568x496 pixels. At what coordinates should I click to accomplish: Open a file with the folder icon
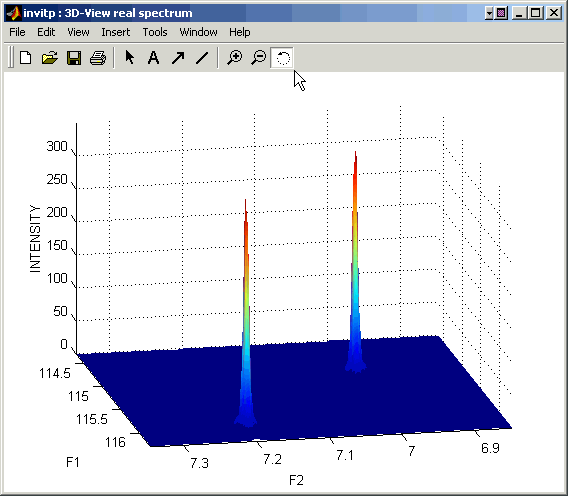50,58
